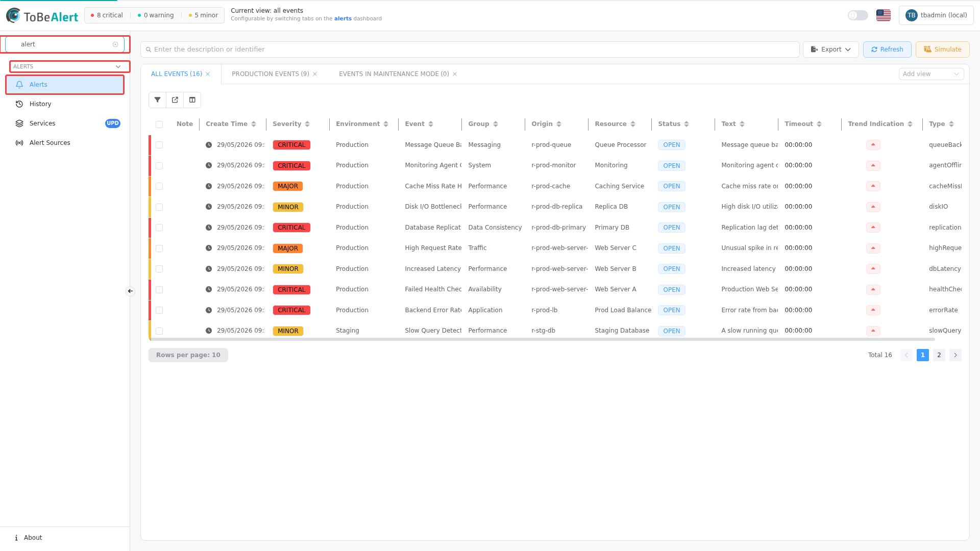Close the Events in Maintenance Mode tab
This screenshot has height=551, width=980.
(455, 74)
